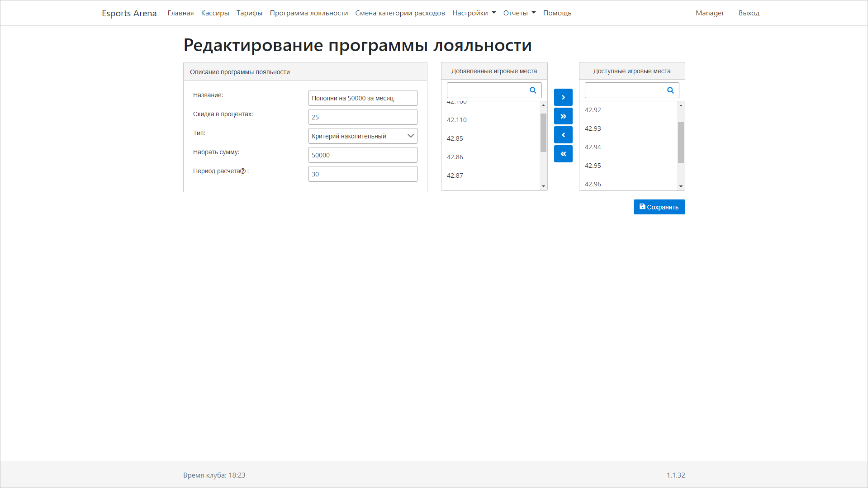Image resolution: width=868 pixels, height=488 pixels.
Task: Open the Тип dropdown showing Критерий накопительный
Action: pyautogui.click(x=363, y=136)
